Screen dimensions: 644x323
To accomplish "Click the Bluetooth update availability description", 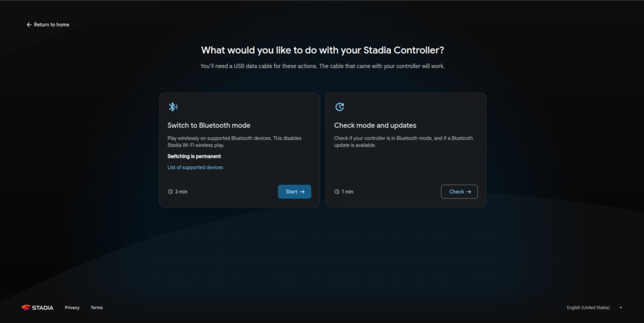I will (402, 142).
